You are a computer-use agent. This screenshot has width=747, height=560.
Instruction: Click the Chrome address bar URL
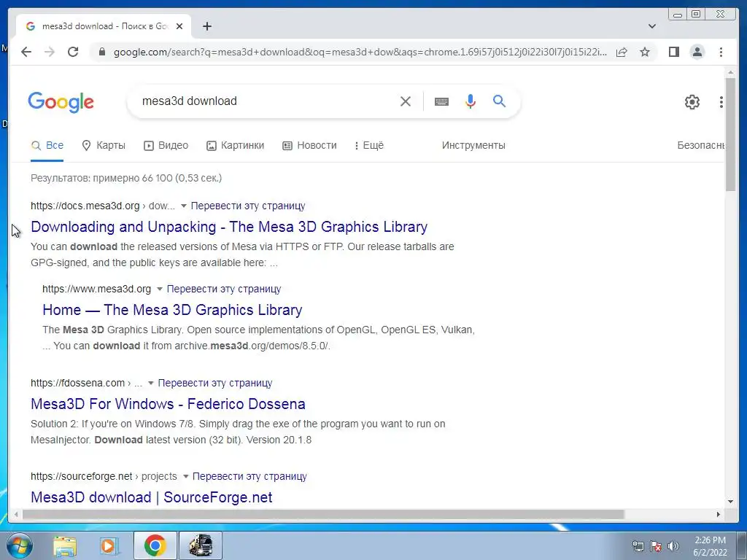point(360,52)
